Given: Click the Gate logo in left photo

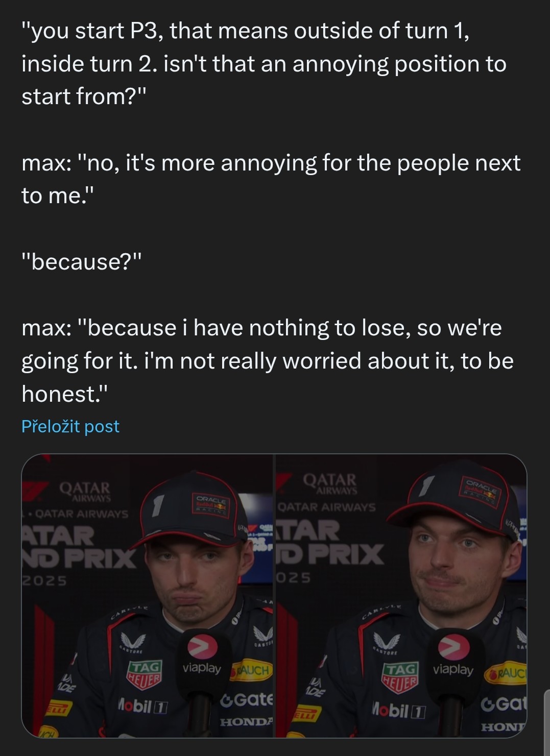Looking at the screenshot, I should pyautogui.click(x=247, y=699).
